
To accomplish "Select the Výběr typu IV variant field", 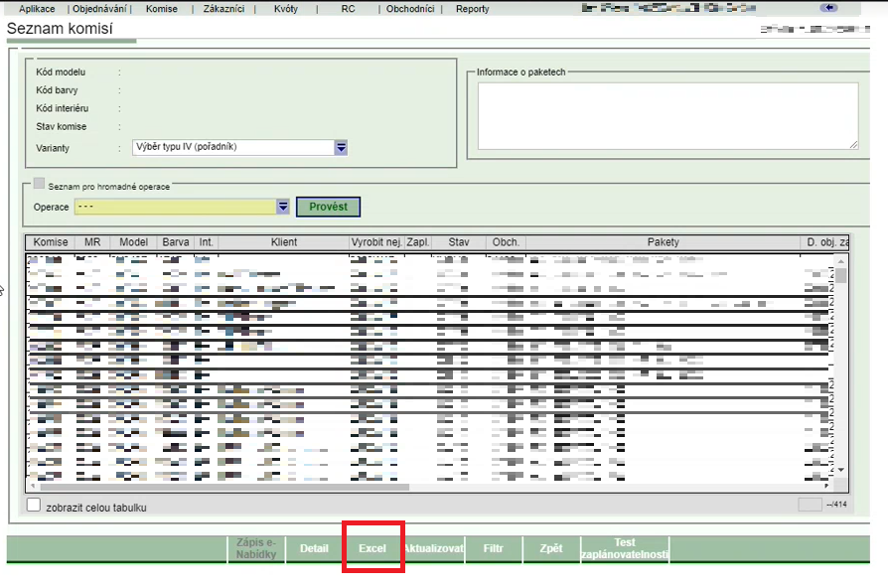I will pyautogui.click(x=232, y=148).
